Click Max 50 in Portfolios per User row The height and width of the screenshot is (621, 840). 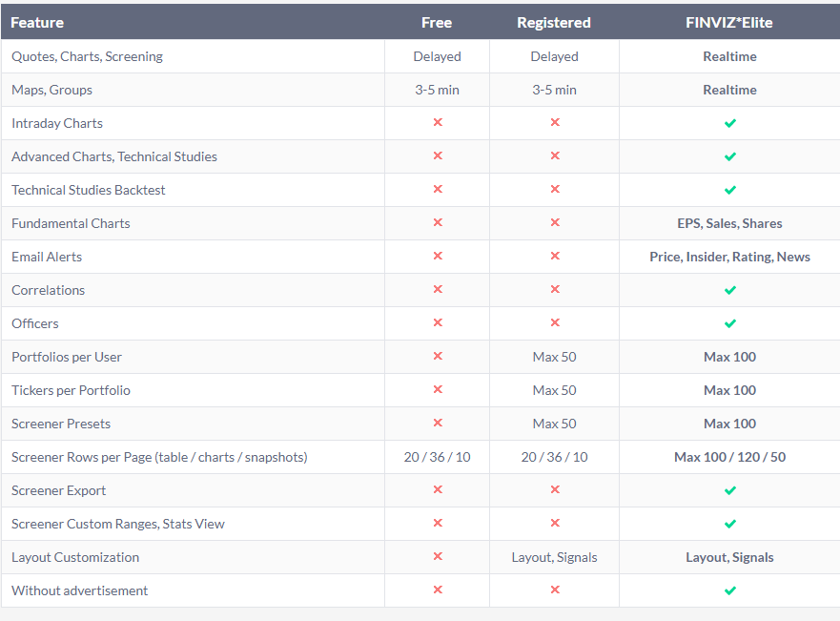[555, 357]
